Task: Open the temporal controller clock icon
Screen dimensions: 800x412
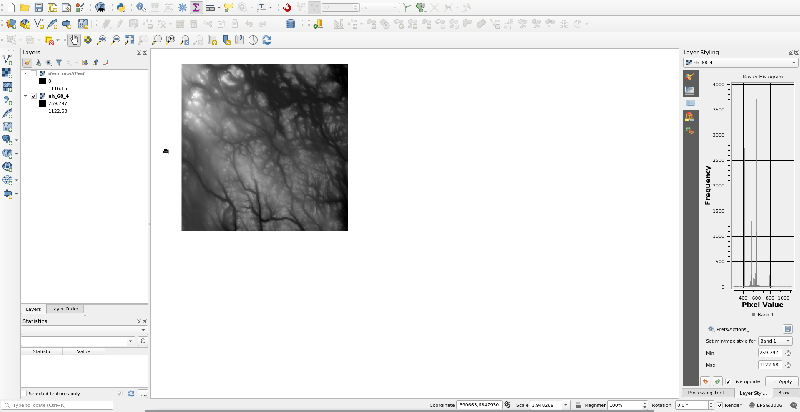Action: tap(253, 40)
